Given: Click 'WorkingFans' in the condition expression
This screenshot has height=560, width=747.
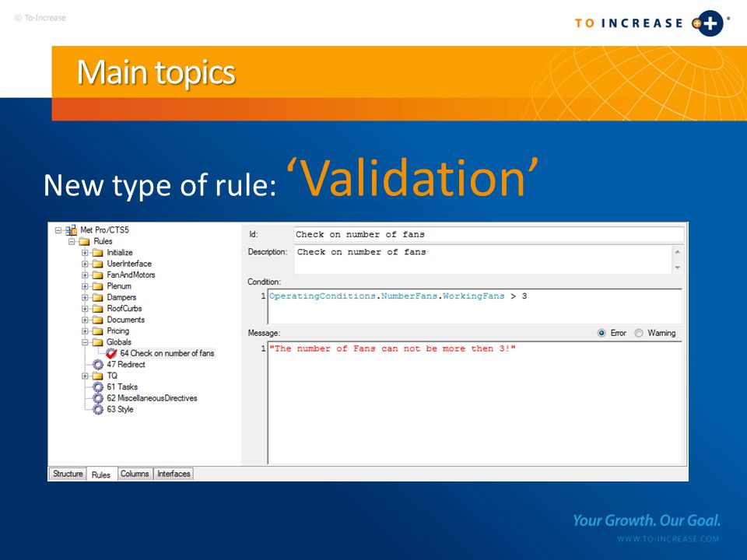Looking at the screenshot, I should click(474, 296).
